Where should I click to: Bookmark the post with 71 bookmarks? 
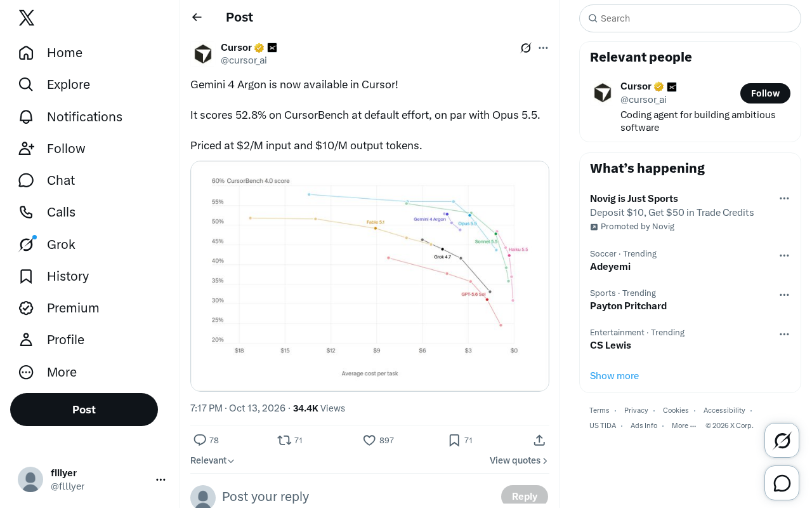pyautogui.click(x=454, y=440)
